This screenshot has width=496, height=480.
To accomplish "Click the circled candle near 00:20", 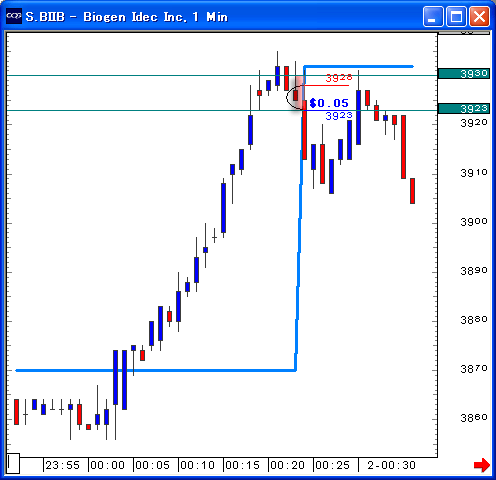I will tap(295, 95).
